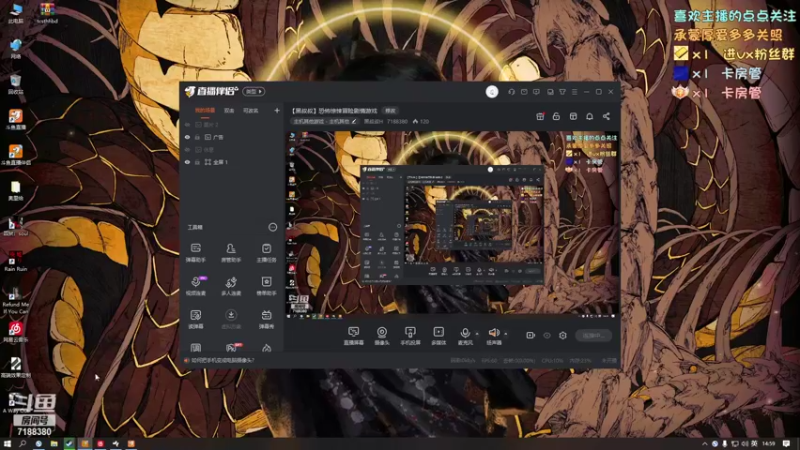This screenshot has height=450, width=800.
Task: Open the 读弹幕 tool in the toolbox
Action: coord(195,319)
